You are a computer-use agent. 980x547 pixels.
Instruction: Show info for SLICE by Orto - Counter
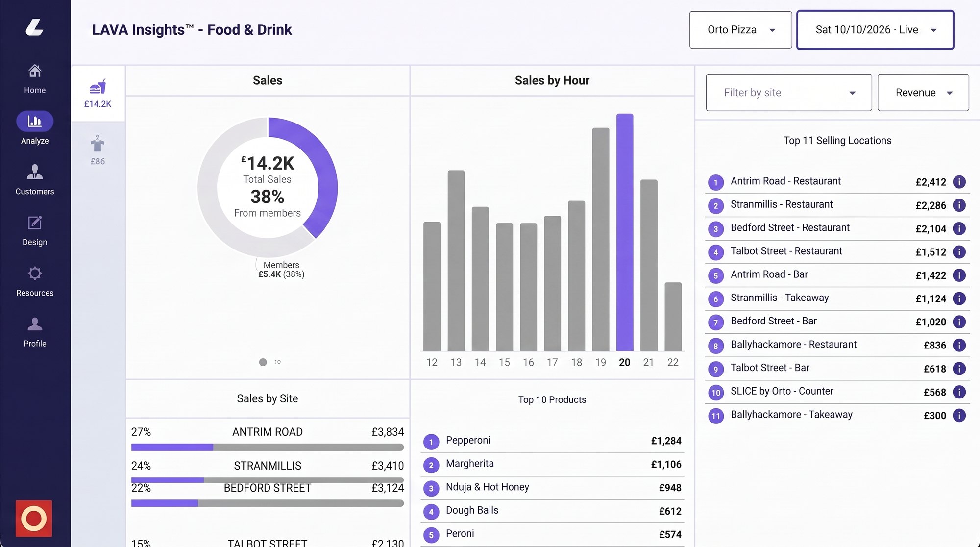coord(959,392)
